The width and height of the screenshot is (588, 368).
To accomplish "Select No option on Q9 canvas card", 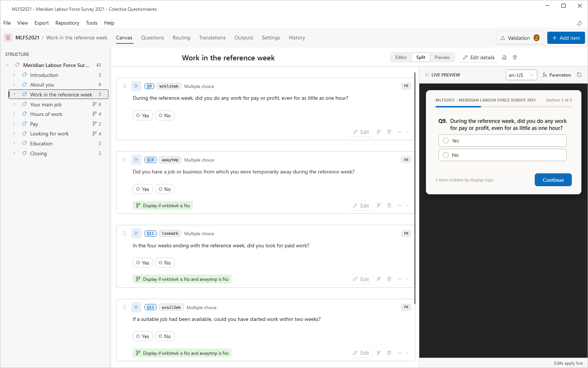I will (165, 116).
